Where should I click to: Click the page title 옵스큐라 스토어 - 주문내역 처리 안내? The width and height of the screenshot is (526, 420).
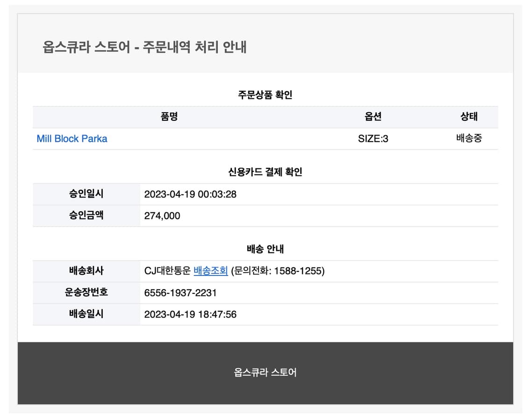[144, 47]
